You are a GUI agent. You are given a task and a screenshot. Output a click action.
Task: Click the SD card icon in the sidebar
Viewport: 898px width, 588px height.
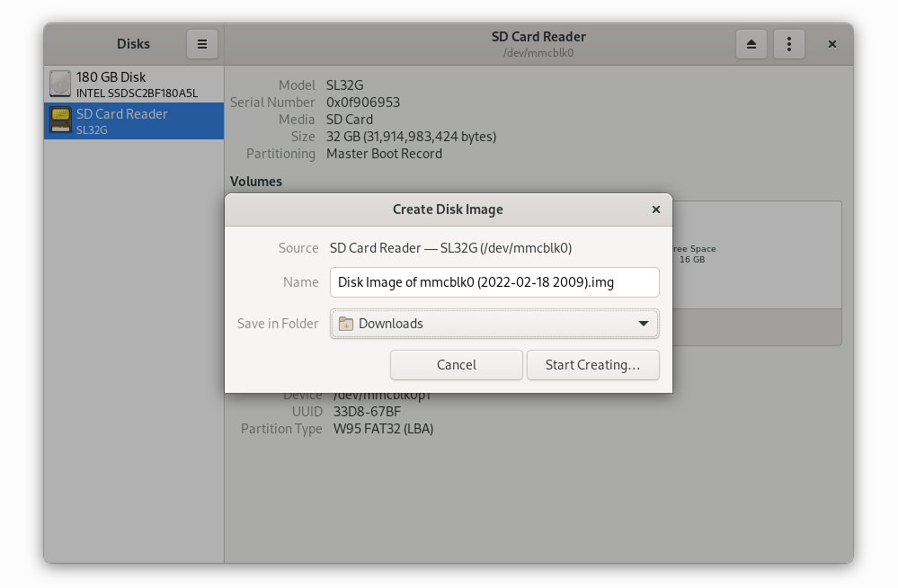59,118
